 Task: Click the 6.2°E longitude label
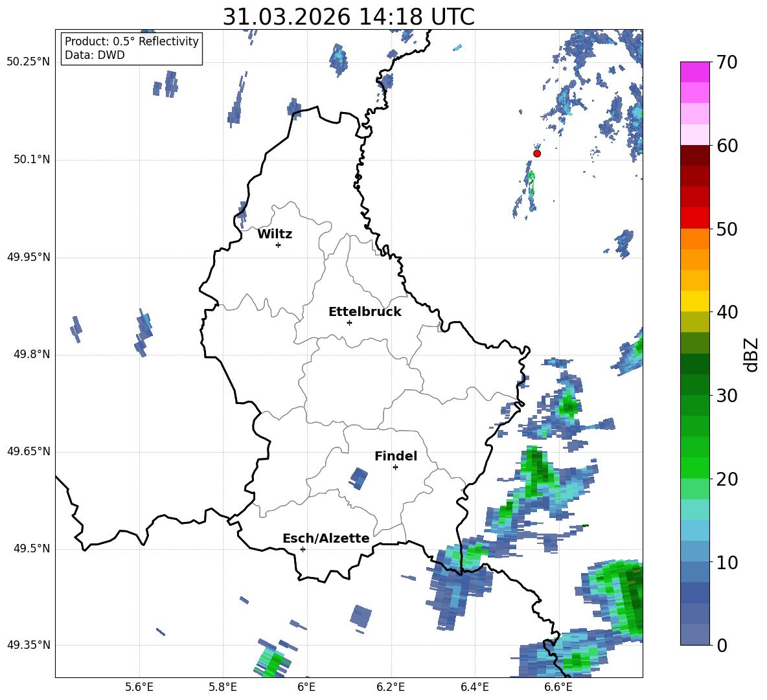click(391, 687)
